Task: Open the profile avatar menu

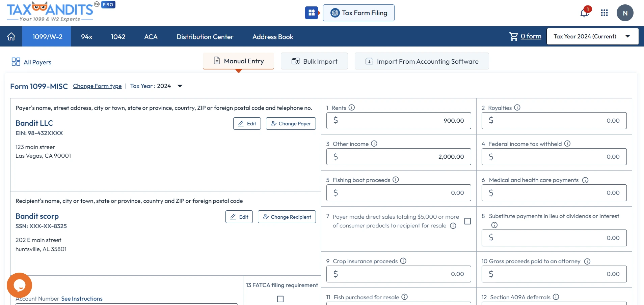Action: [625, 12]
